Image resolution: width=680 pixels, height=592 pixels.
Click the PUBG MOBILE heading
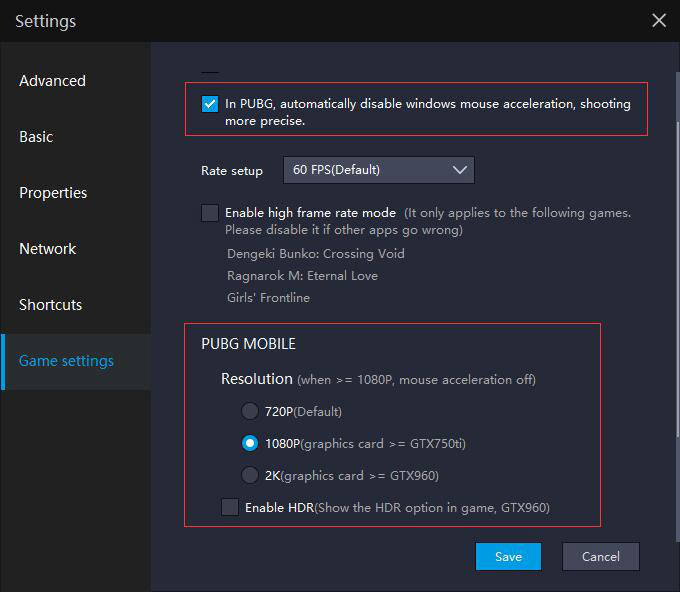coord(248,344)
